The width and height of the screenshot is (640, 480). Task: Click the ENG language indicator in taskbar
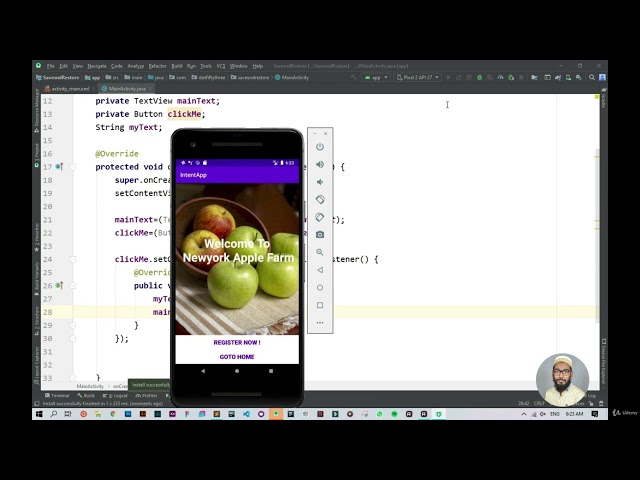(555, 414)
